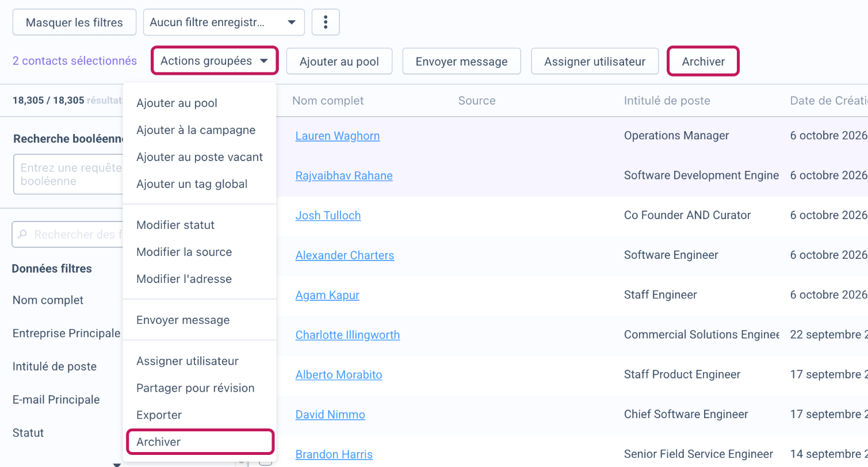Click the E-mail Principale filter label
868x467 pixels.
[56, 400]
